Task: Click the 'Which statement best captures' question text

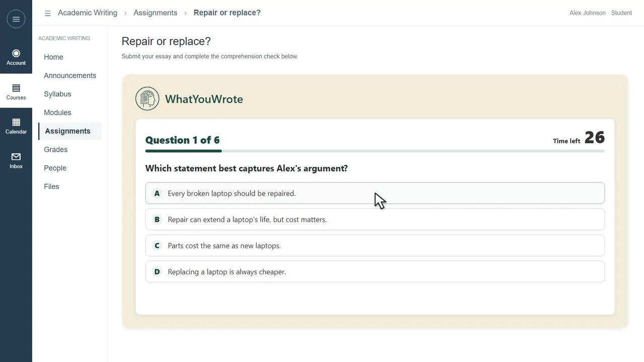Action: (x=247, y=168)
